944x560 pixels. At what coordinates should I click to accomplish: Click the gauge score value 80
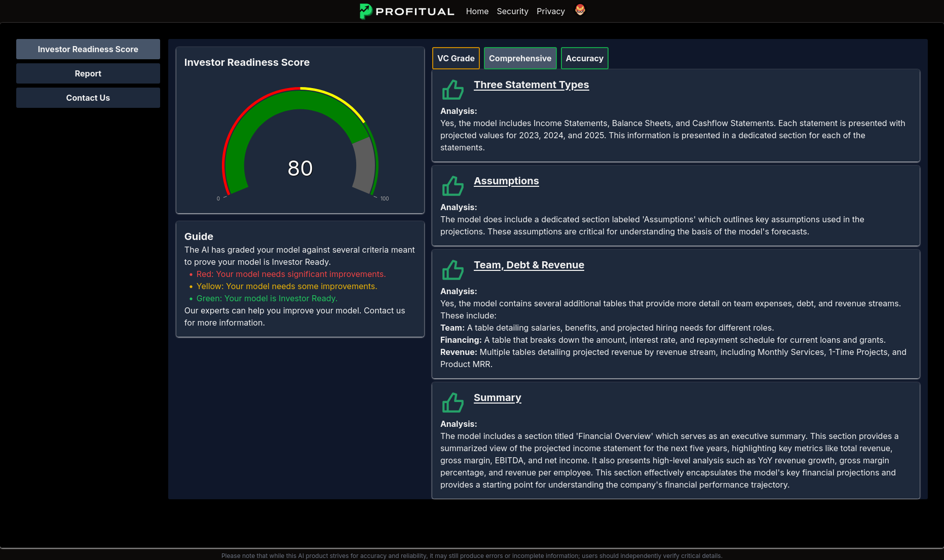pos(300,168)
